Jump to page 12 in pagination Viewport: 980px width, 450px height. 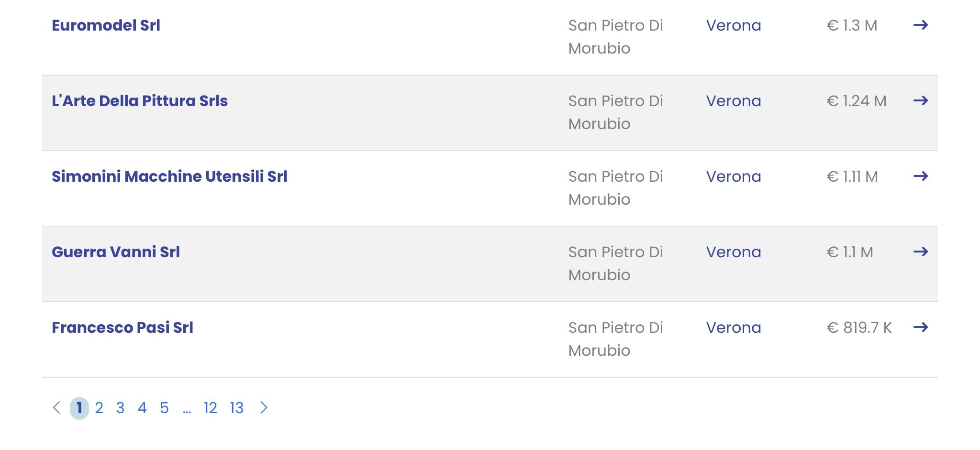(211, 408)
